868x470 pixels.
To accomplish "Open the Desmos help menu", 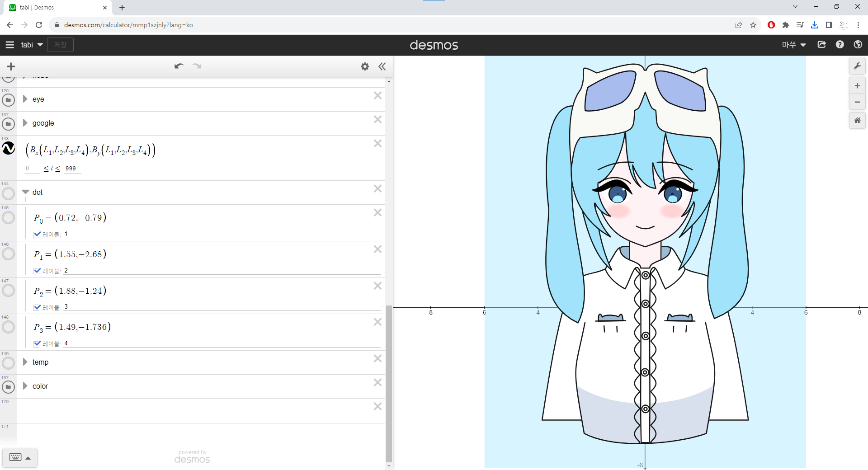I will point(840,45).
